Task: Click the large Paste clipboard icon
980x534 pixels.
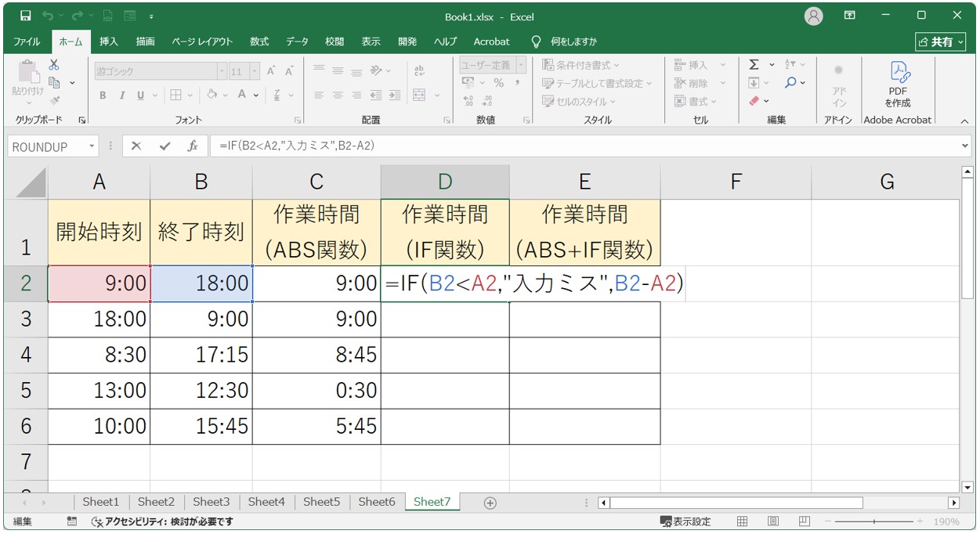Action: pyautogui.click(x=28, y=72)
